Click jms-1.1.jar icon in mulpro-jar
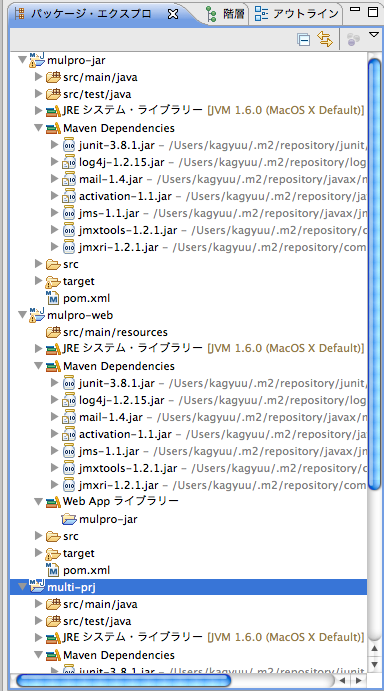Image resolution: width=384 pixels, height=691 pixels. 69,213
